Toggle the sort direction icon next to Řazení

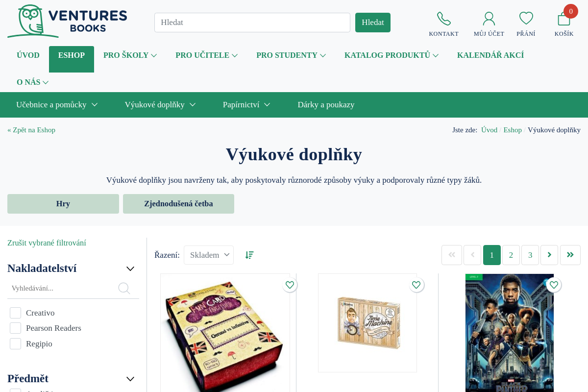pyautogui.click(x=249, y=255)
